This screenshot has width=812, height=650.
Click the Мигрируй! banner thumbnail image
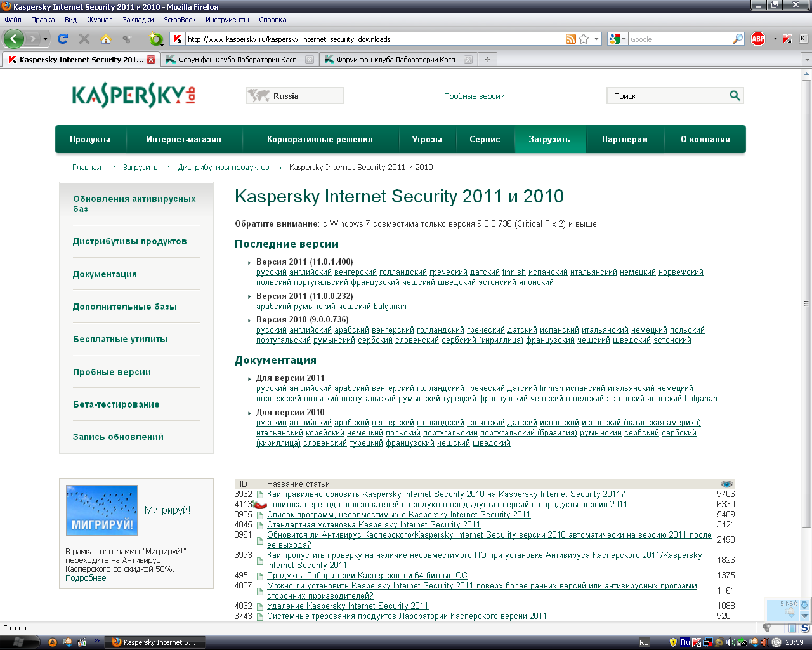[101, 511]
